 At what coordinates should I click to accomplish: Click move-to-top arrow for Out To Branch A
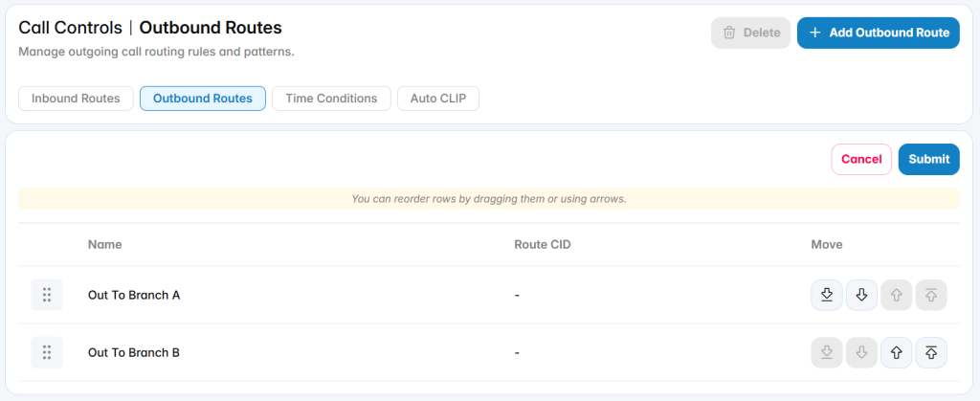(931, 295)
